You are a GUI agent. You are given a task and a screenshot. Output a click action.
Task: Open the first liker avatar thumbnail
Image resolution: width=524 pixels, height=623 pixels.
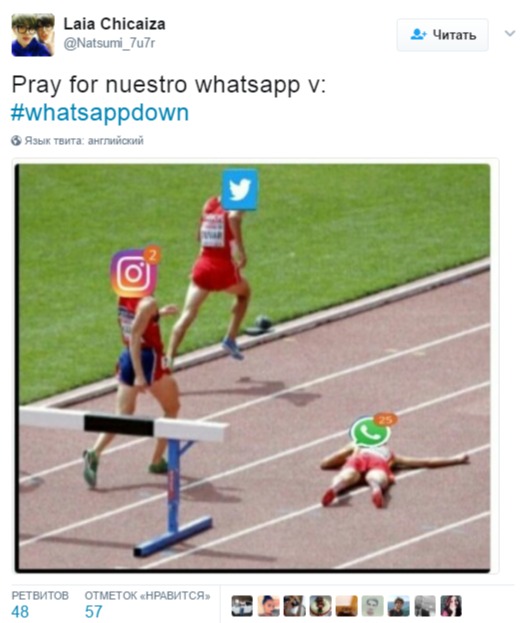(242, 606)
